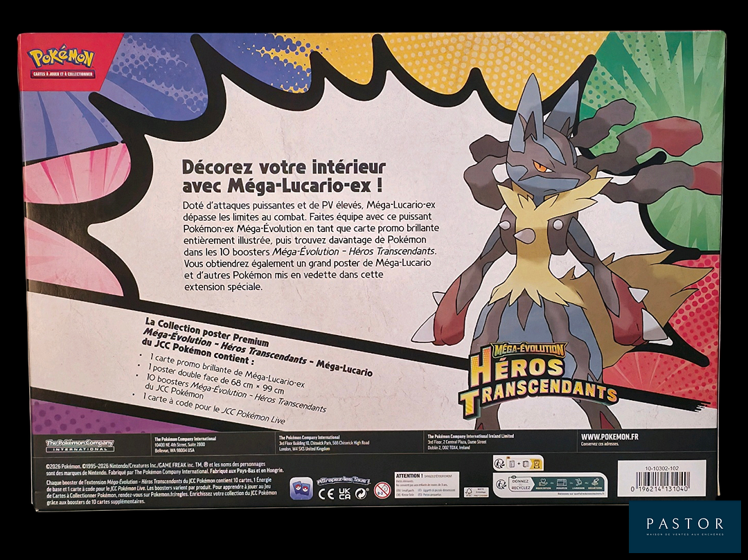Click the heading line 'avec Méga-Lucario-ex !'
This screenshot has width=748, height=560.
[x=283, y=186]
